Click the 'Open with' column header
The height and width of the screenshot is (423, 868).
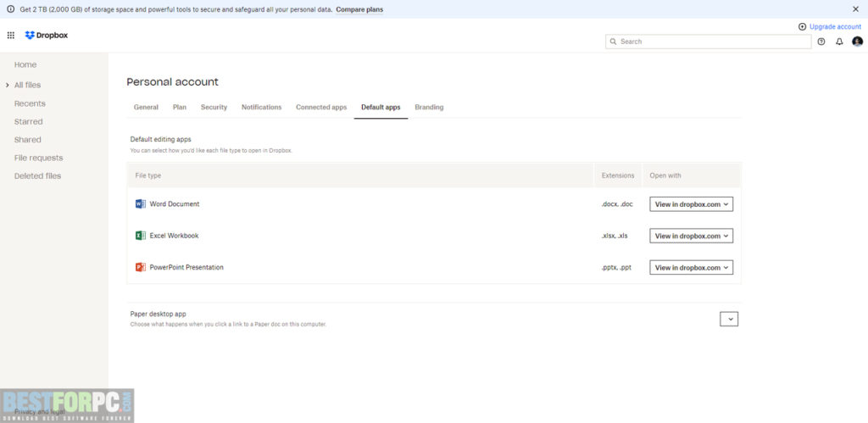click(665, 175)
